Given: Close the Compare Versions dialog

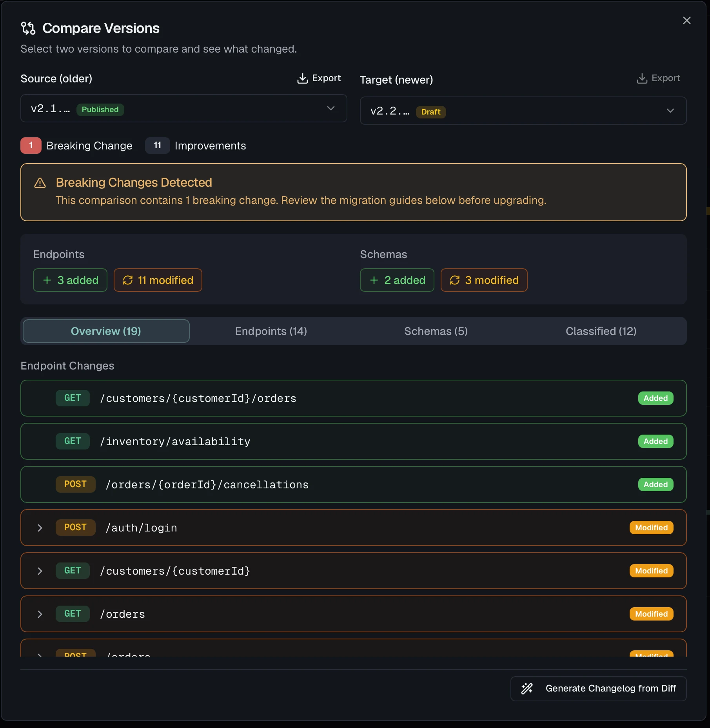Looking at the screenshot, I should (x=686, y=20).
